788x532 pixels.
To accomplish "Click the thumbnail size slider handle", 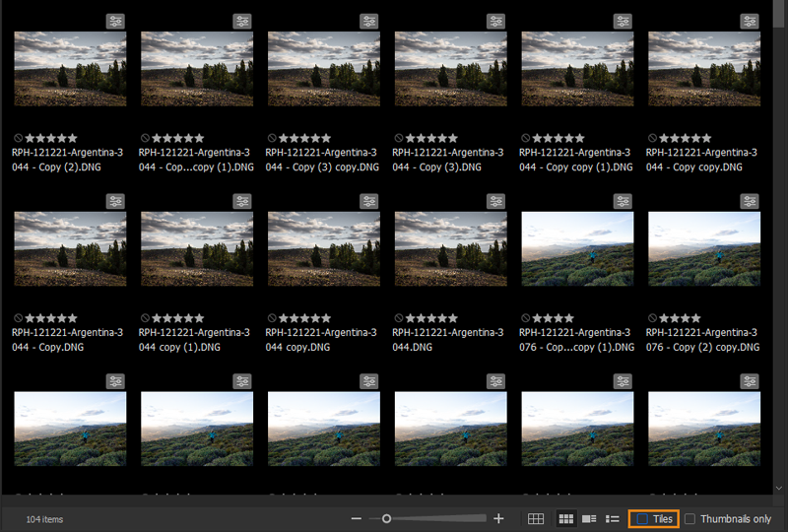I will 386,519.
